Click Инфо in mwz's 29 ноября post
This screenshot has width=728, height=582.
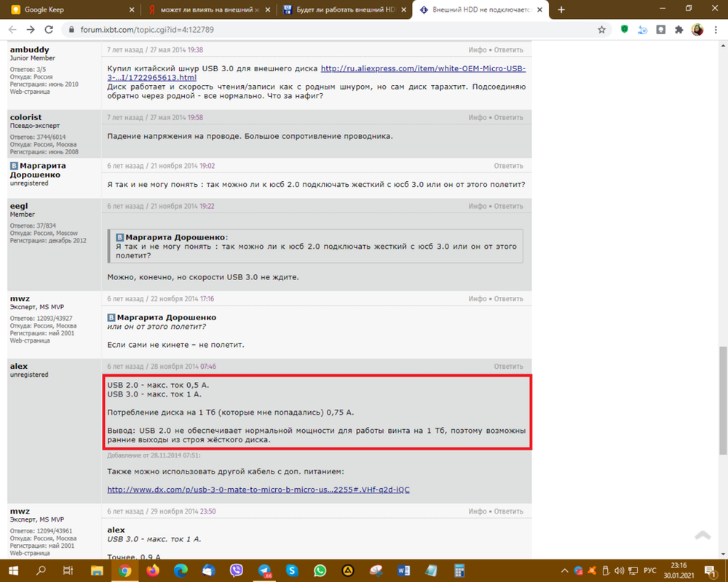[x=478, y=511]
